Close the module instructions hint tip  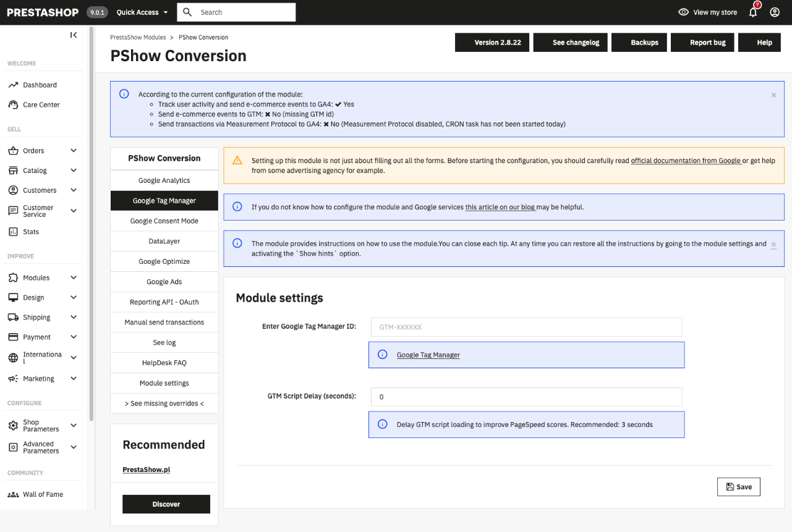coord(773,245)
